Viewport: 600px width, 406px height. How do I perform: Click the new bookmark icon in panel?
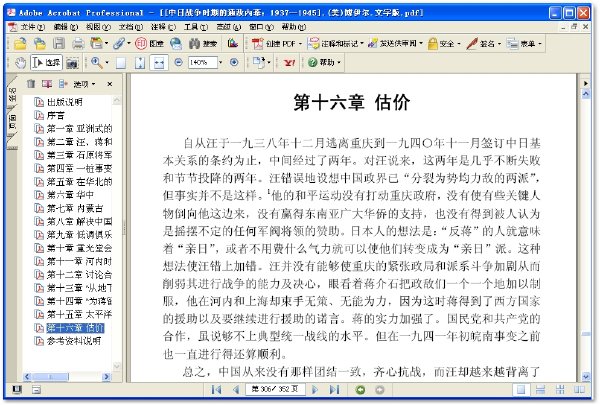47,83
